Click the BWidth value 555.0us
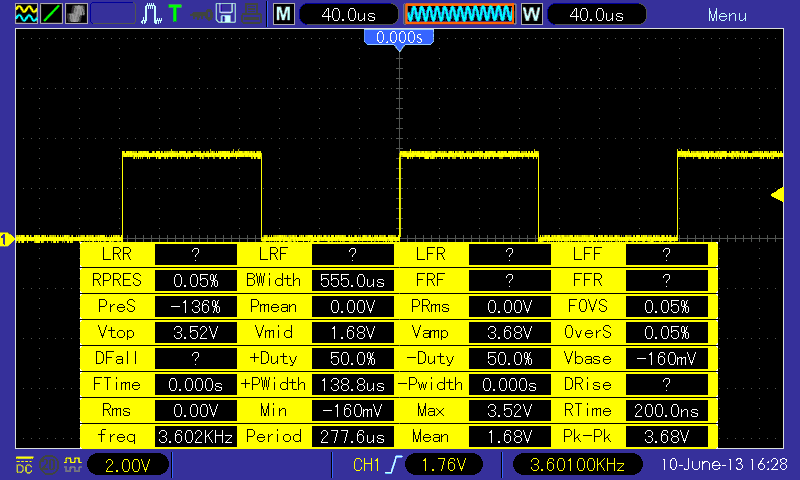Image resolution: width=800 pixels, height=480 pixels. (x=353, y=281)
